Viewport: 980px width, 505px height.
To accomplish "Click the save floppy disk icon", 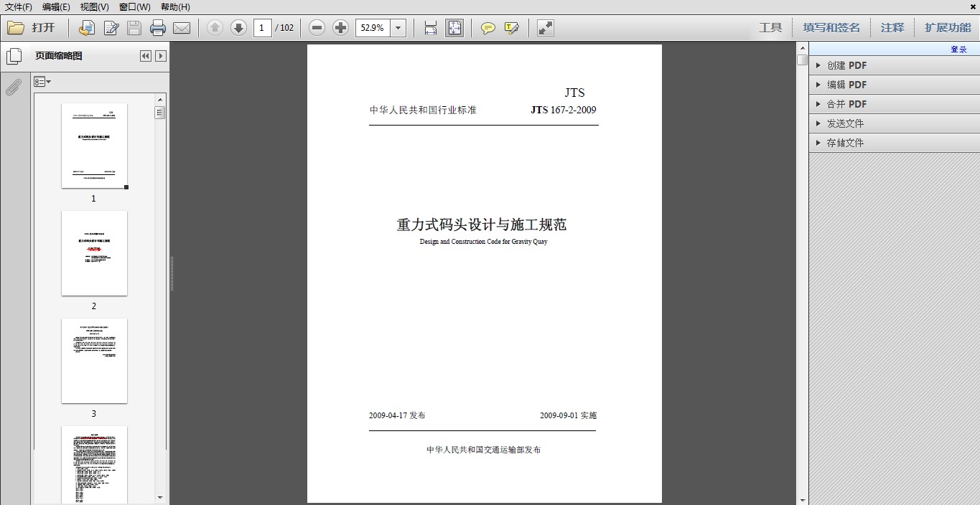I will coord(134,28).
